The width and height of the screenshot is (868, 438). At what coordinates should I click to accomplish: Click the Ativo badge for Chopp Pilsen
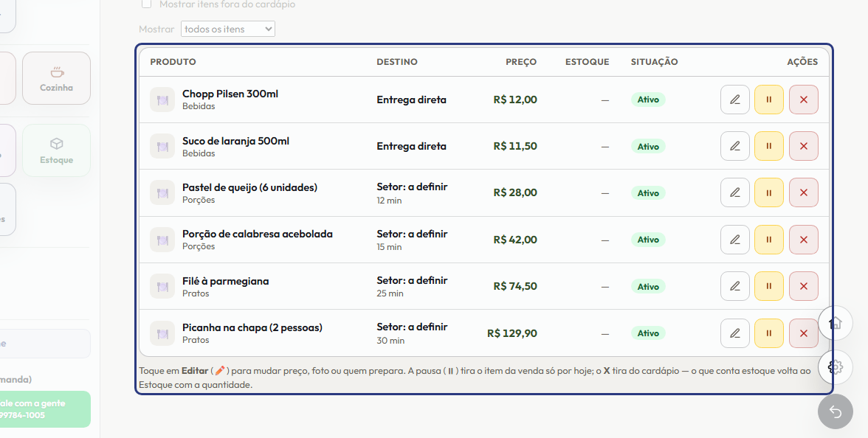(648, 100)
